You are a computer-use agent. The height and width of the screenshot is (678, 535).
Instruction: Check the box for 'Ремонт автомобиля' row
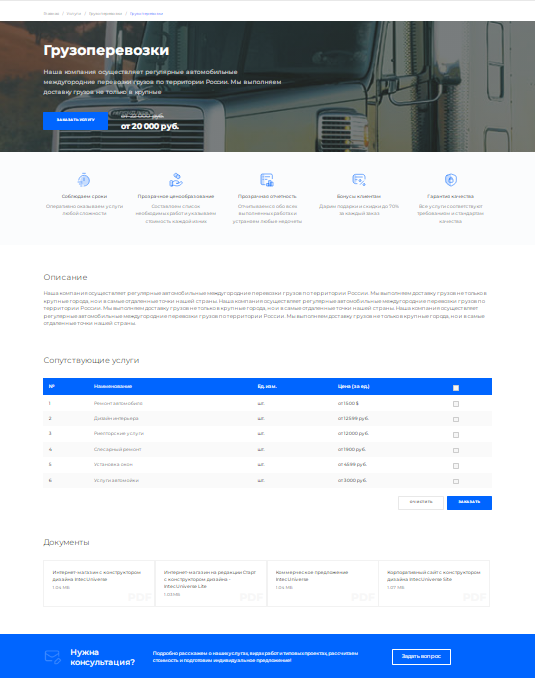tap(456, 404)
